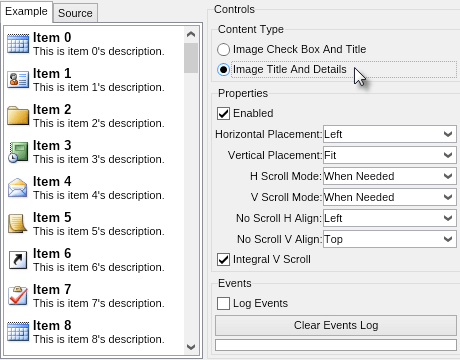Click the journal clock icon beside Item 3

click(18, 152)
